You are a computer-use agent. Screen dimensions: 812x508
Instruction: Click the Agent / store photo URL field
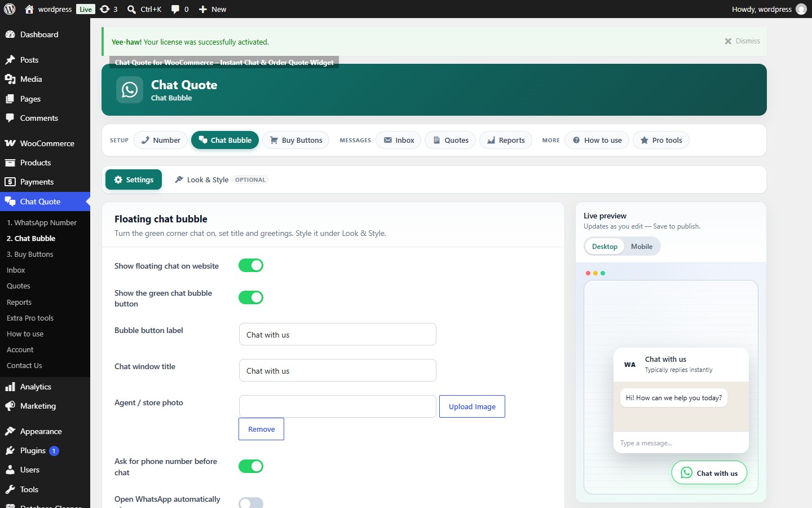[x=338, y=406]
